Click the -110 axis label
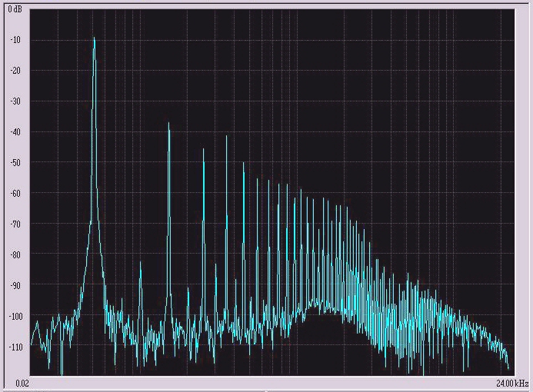Image resolution: width=533 pixels, height=392 pixels. coord(15,347)
